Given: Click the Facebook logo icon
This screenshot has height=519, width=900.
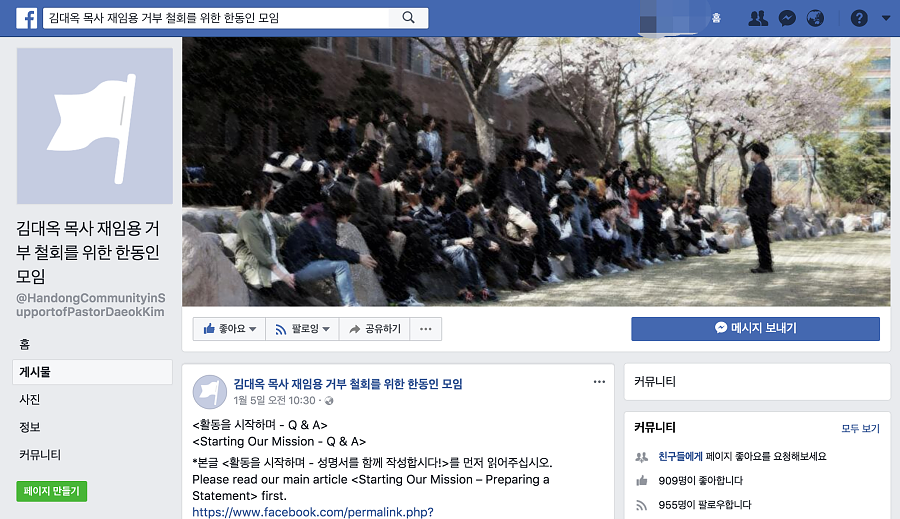Looking at the screenshot, I should click(26, 18).
